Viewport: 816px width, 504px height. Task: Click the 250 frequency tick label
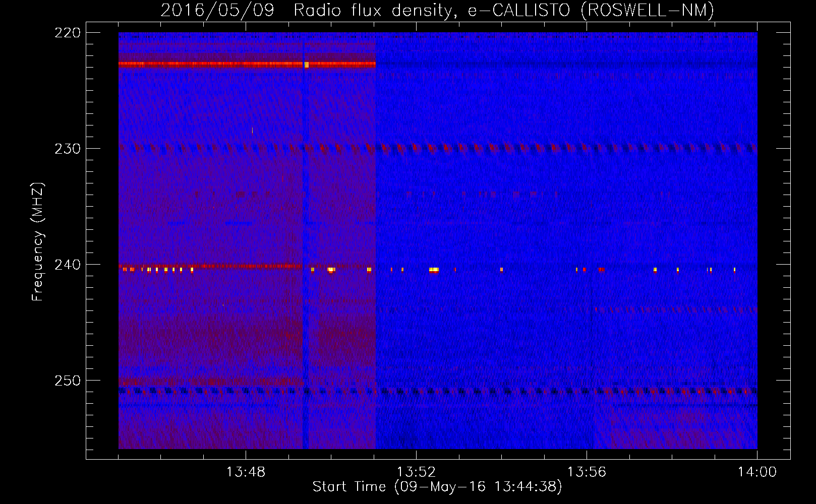pos(68,381)
